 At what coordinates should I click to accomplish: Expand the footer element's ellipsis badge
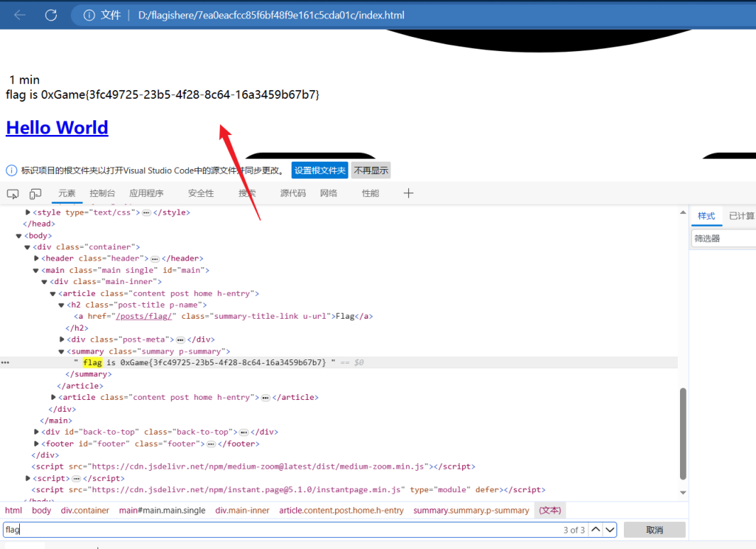click(211, 444)
